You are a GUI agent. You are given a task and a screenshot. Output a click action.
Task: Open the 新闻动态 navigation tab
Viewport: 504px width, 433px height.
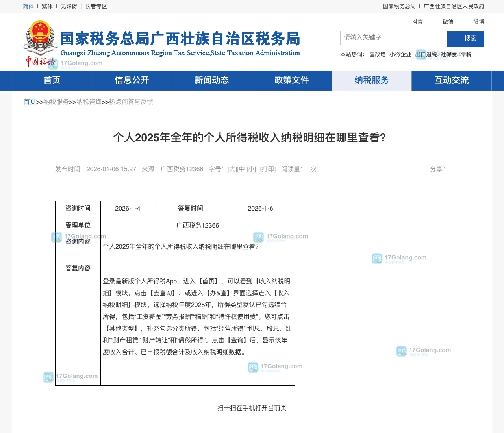pyautogui.click(x=212, y=80)
